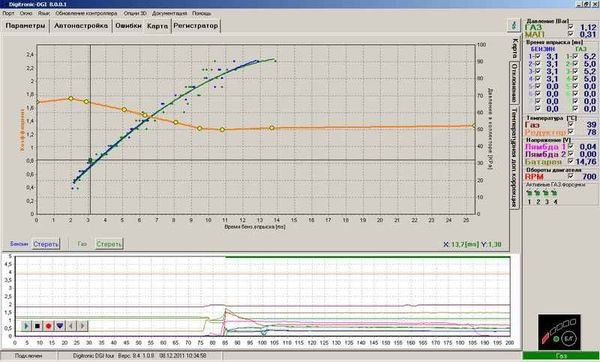Step recorder forward with right arrow
Image resolution: width=600 pixels, height=362 pixels.
coord(82,326)
